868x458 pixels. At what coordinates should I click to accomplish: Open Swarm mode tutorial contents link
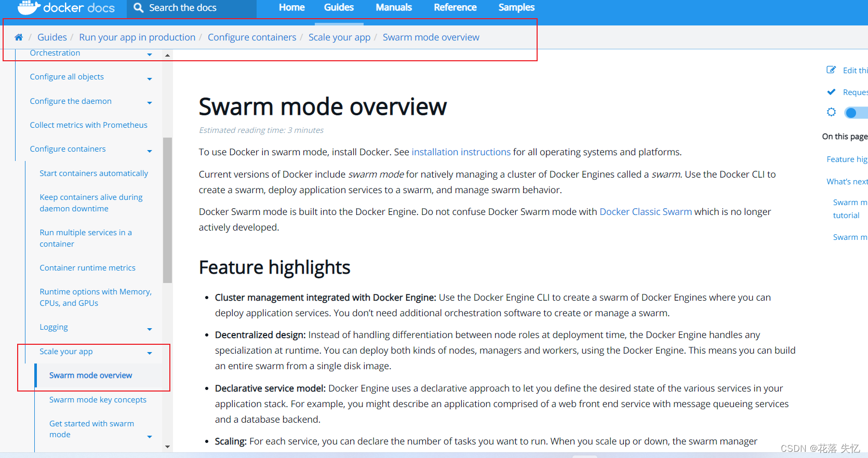click(x=850, y=209)
